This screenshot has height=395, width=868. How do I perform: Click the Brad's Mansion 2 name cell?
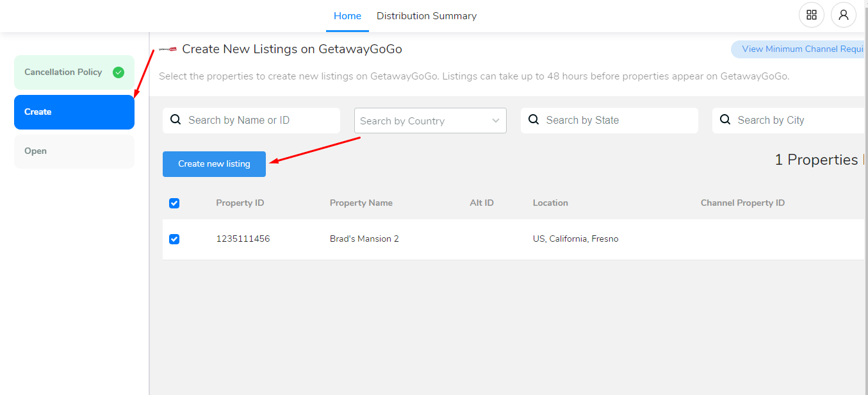pyautogui.click(x=364, y=239)
